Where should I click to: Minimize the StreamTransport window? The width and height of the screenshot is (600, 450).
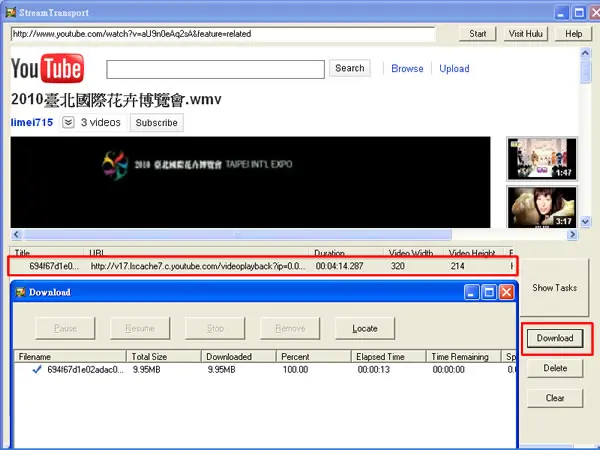(561, 13)
